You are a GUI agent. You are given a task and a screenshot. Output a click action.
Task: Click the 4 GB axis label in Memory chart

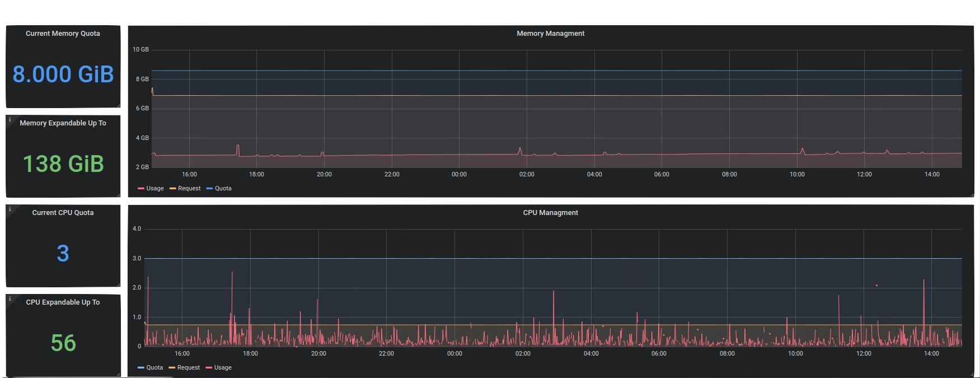tap(142, 138)
